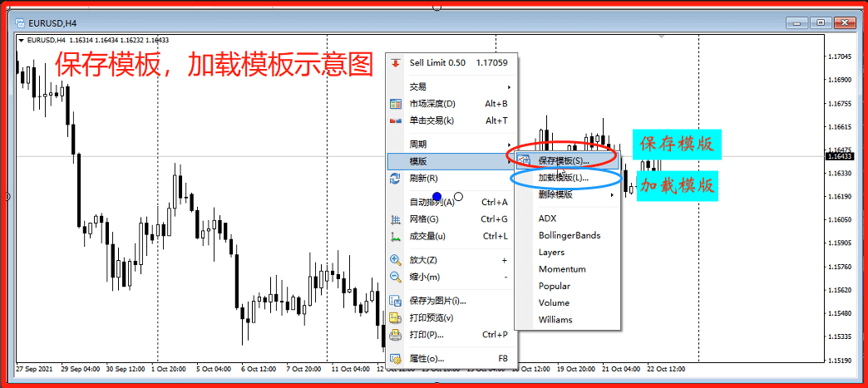Click the one-click trading icon
This screenshot has width=868, height=388.
tap(395, 120)
